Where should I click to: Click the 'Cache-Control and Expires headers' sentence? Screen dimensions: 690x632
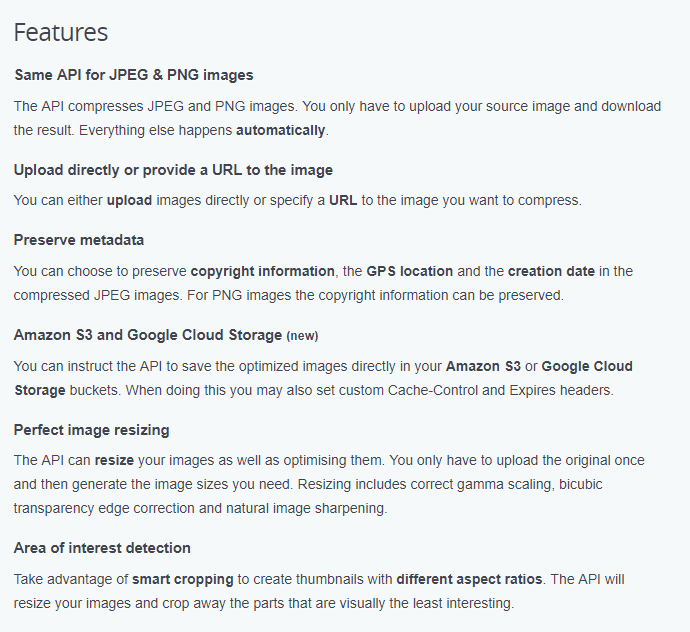tap(370, 390)
